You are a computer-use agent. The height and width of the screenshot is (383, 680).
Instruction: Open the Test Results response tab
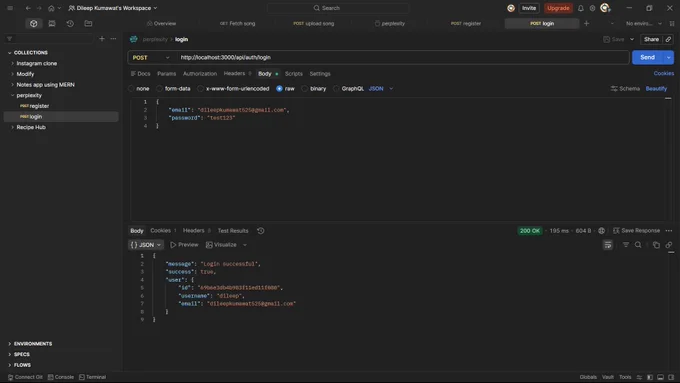(x=233, y=231)
